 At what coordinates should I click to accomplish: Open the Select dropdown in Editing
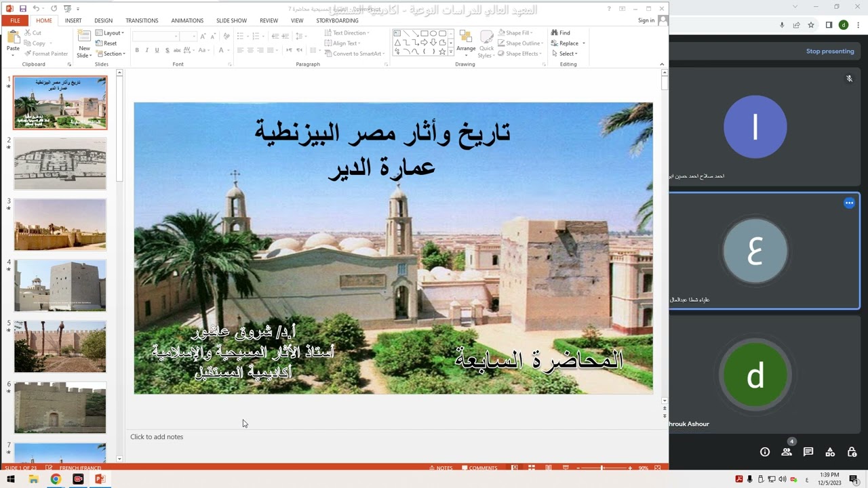pyautogui.click(x=564, y=54)
